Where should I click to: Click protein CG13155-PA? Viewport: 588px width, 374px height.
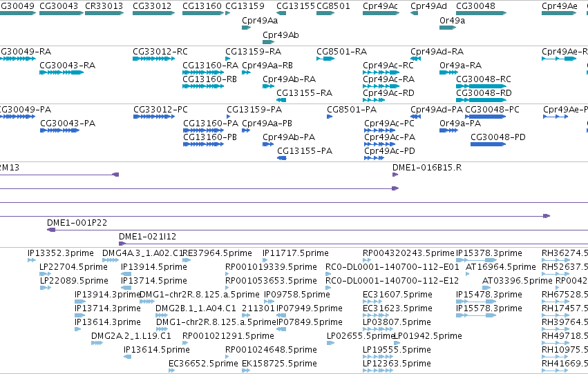tap(282, 158)
